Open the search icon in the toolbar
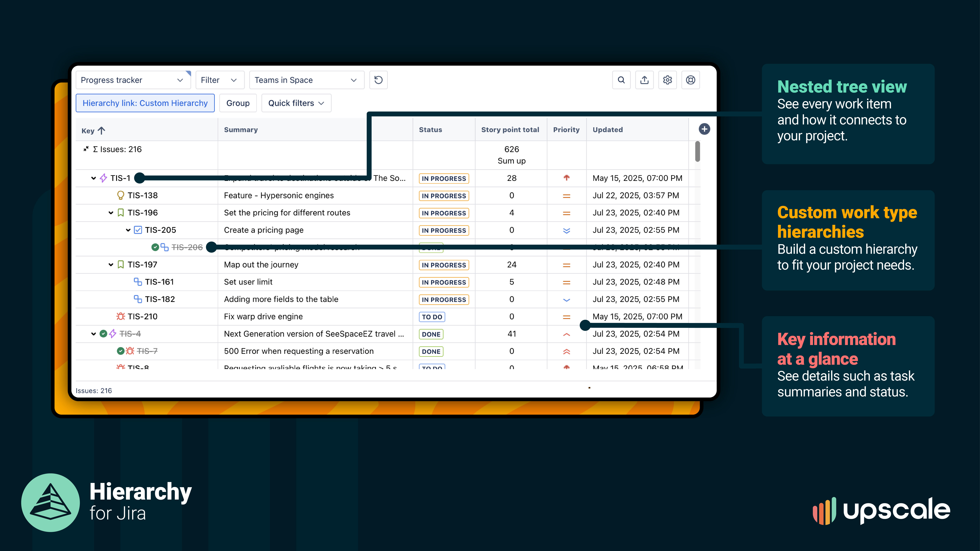 coord(621,80)
